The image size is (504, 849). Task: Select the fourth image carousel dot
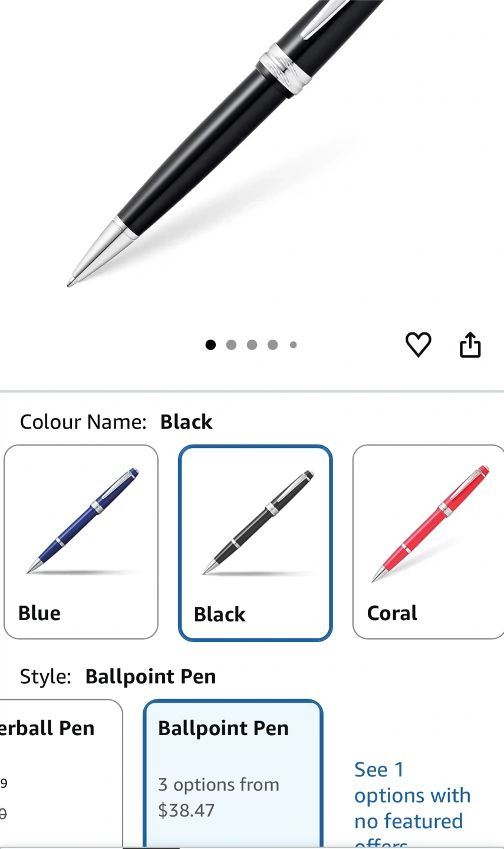(272, 345)
